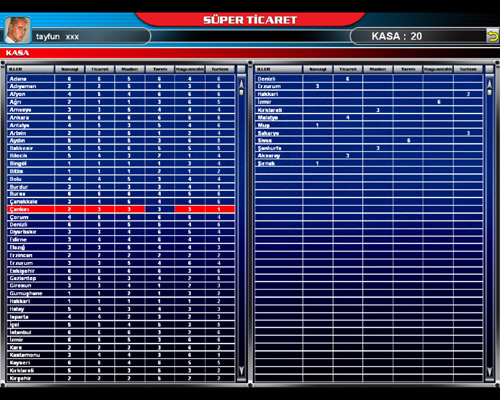Select the Ankara row in left table
The width and height of the screenshot is (500, 400).
pos(121,117)
